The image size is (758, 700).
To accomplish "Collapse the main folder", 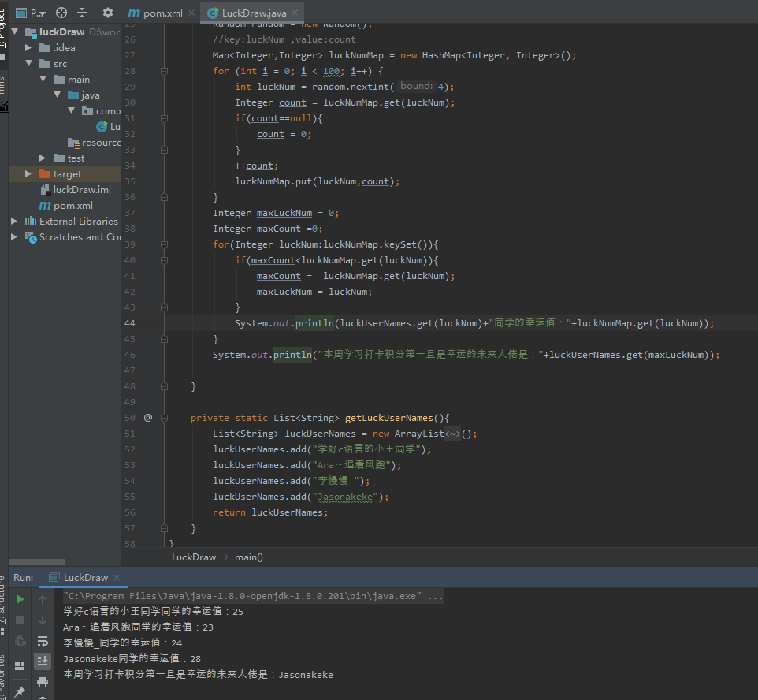I will tap(43, 80).
